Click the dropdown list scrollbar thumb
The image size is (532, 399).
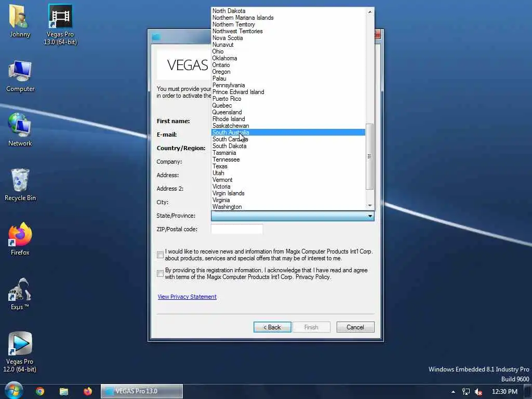pyautogui.click(x=370, y=156)
